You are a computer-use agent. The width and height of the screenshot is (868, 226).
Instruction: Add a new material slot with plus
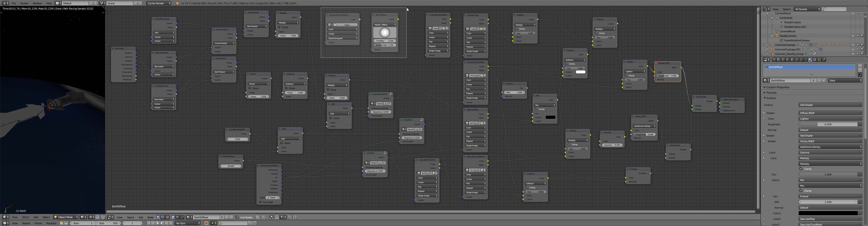click(x=860, y=65)
